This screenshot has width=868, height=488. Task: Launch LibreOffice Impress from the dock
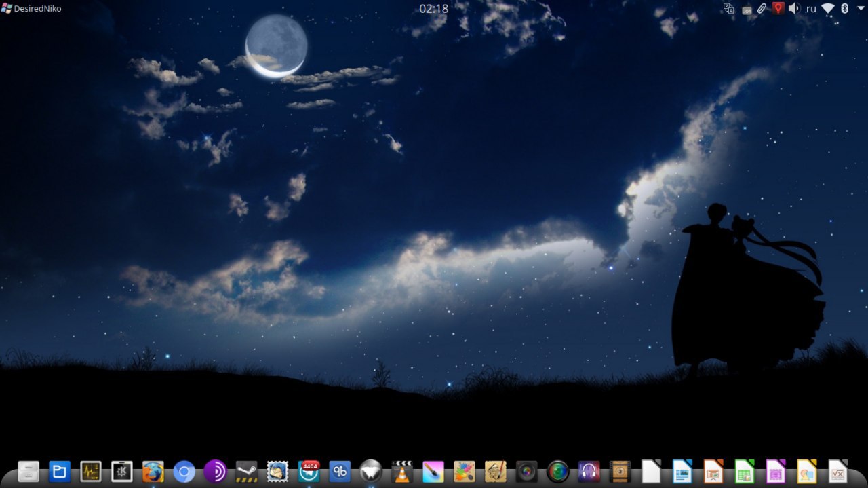point(713,471)
